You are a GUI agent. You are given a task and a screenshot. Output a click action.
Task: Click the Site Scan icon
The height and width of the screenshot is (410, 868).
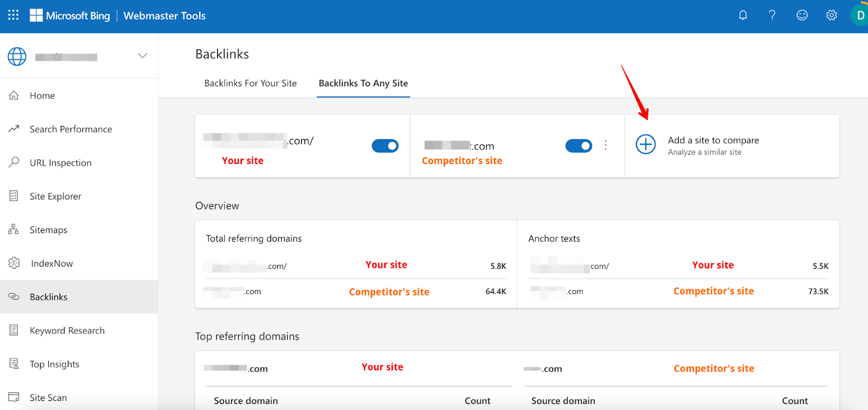(14, 397)
